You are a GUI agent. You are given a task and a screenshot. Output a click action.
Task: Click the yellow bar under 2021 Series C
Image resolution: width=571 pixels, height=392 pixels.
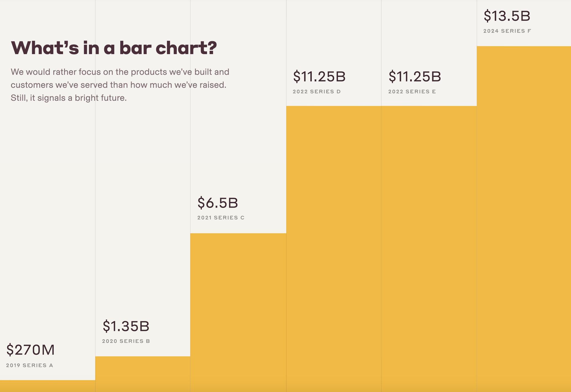click(238, 312)
